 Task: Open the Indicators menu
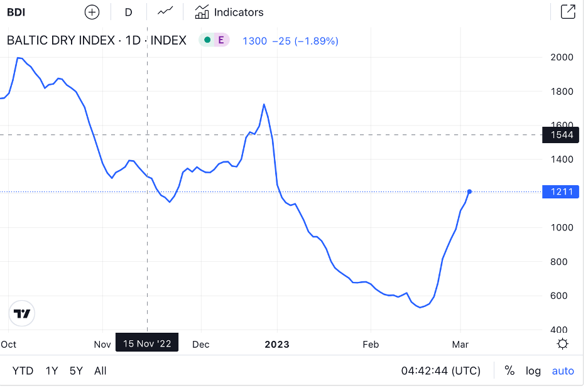229,12
